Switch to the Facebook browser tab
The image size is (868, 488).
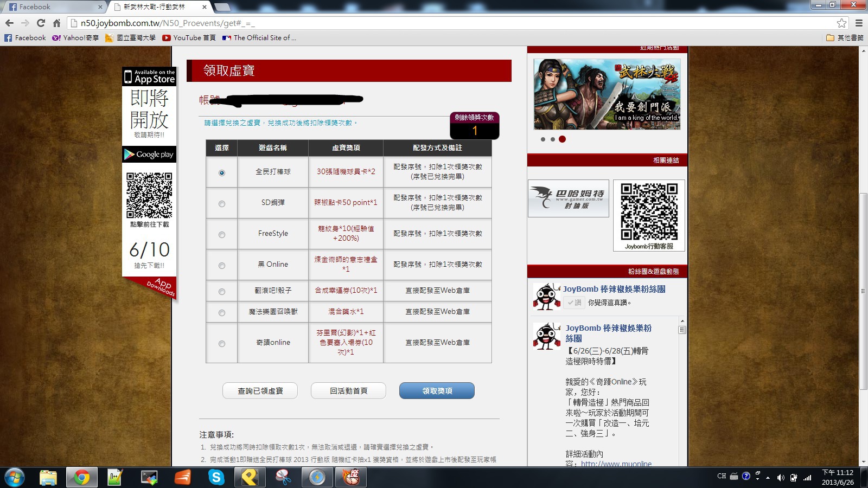pos(54,7)
